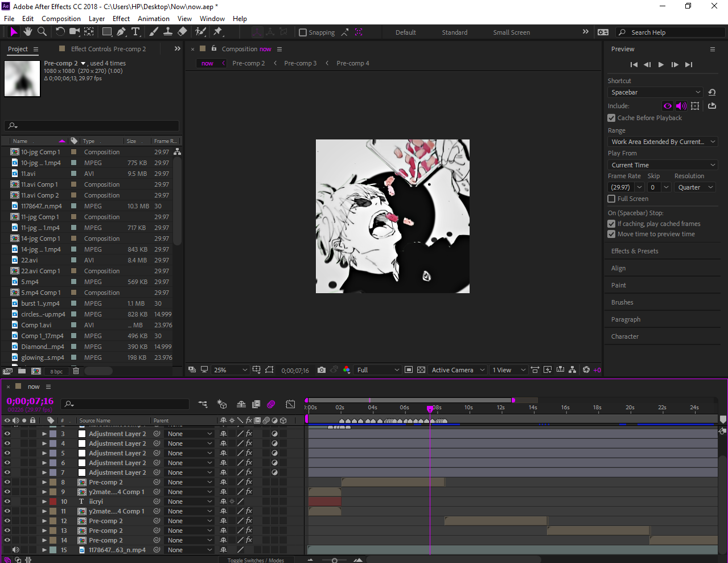Toggle include video eye in Preview panel
Viewport: 728px width, 563px height.
pyautogui.click(x=668, y=106)
